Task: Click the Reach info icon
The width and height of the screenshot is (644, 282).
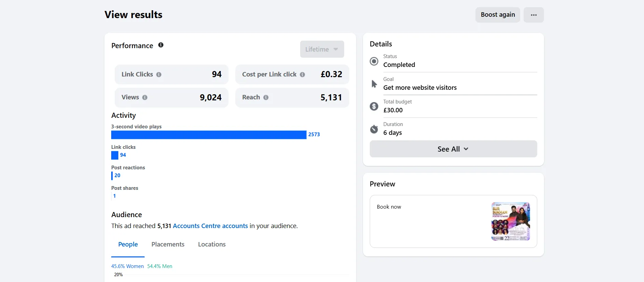Action: [x=266, y=97]
